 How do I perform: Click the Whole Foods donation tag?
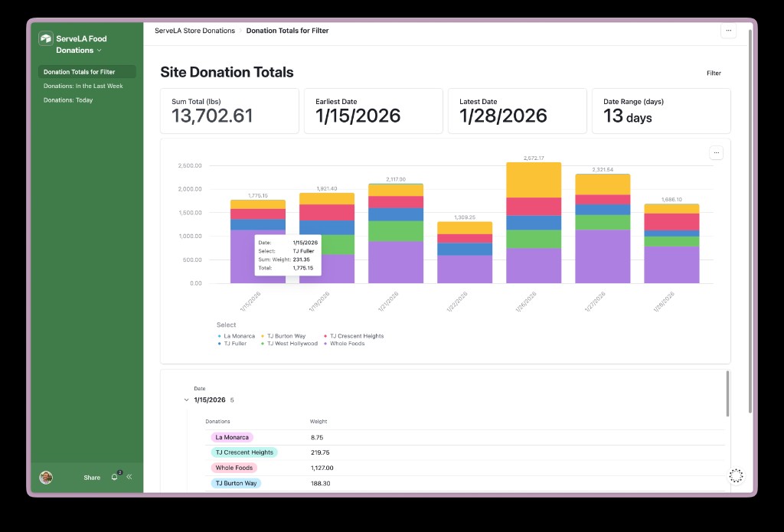coord(234,468)
